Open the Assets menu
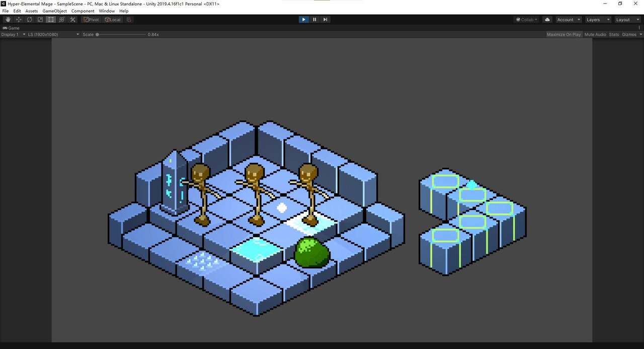The width and height of the screenshot is (644, 349). tap(32, 11)
